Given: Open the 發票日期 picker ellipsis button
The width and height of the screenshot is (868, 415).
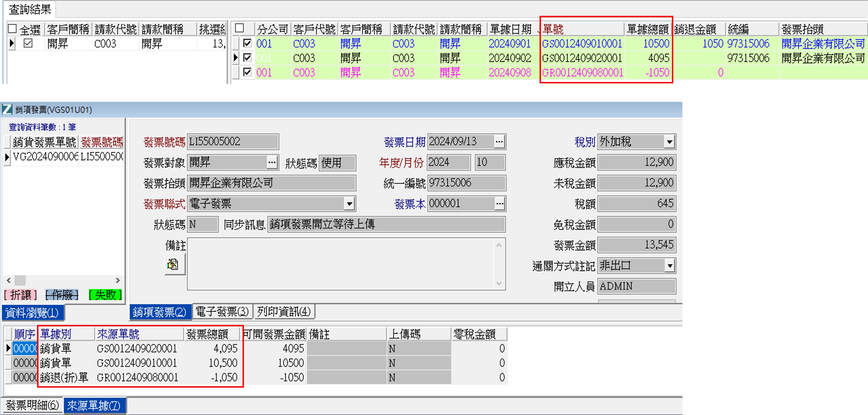Looking at the screenshot, I should click(x=499, y=142).
